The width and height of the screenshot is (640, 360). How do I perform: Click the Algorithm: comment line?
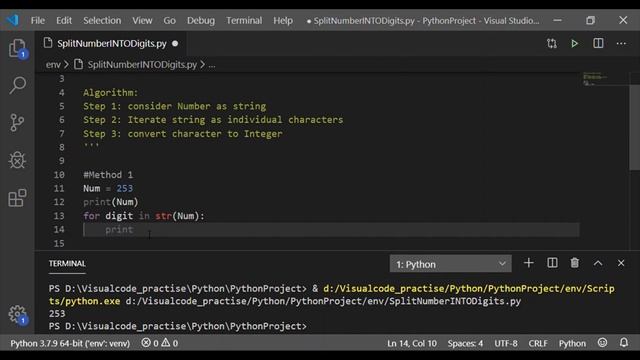point(111,93)
